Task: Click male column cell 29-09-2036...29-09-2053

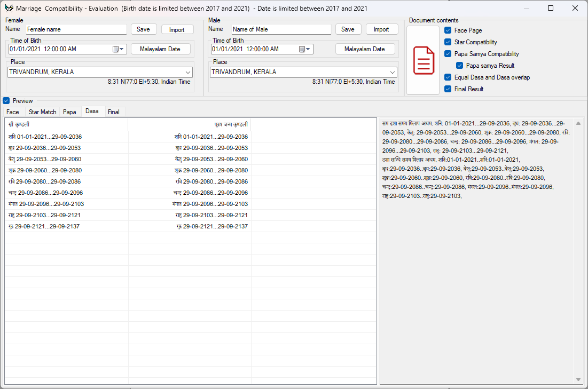Action: [190, 148]
